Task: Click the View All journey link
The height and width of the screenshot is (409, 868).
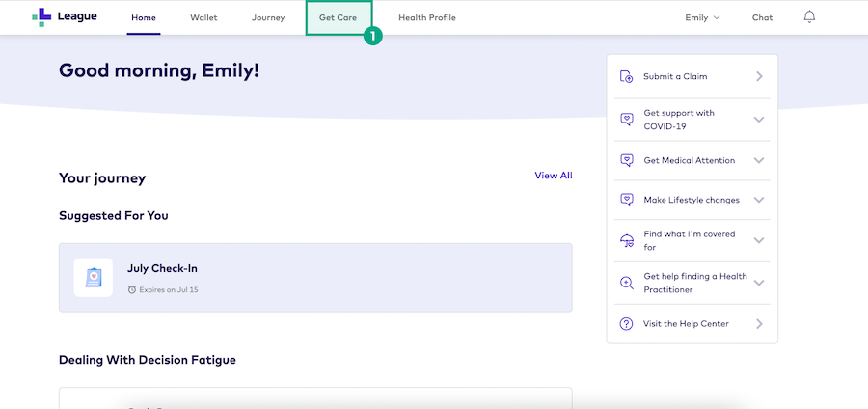Action: 554,176
